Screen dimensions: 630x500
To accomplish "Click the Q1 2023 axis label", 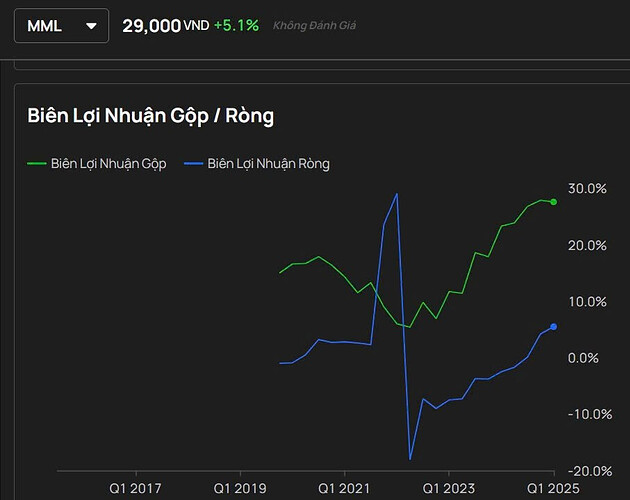I will pos(449,489).
